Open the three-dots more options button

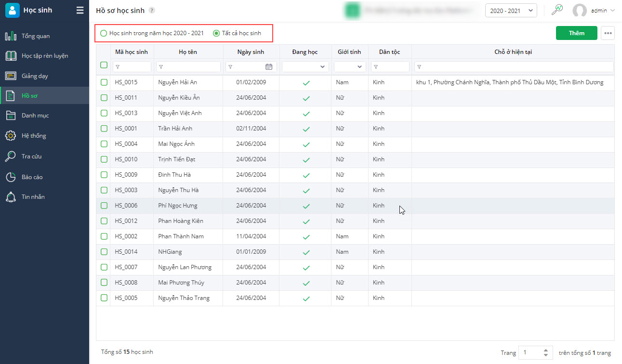click(608, 33)
